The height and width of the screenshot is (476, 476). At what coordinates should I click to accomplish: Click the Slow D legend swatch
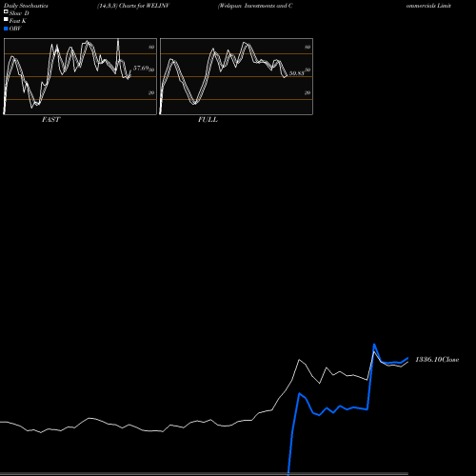coord(6,12)
